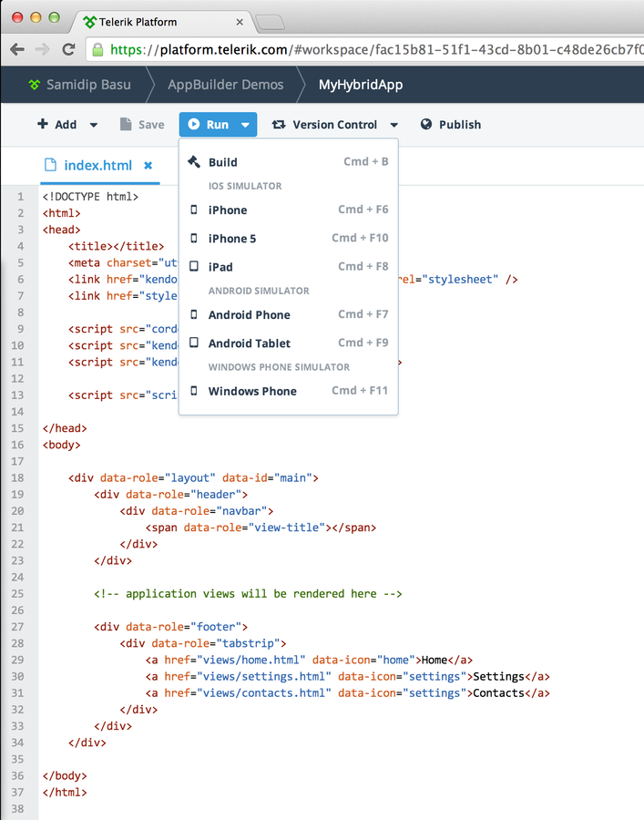Click line number 18 in gutter
This screenshot has height=820, width=644.
click(17, 478)
